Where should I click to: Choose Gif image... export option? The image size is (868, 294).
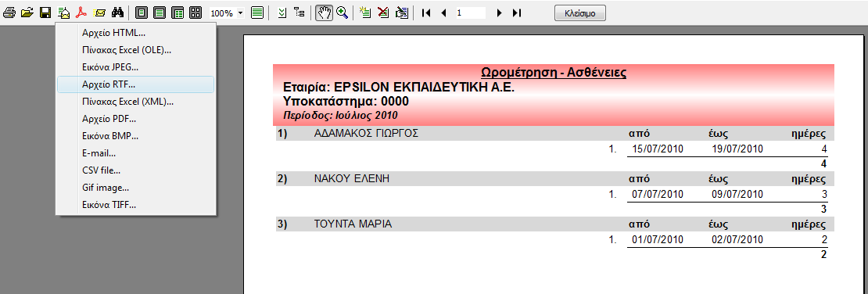click(x=135, y=187)
